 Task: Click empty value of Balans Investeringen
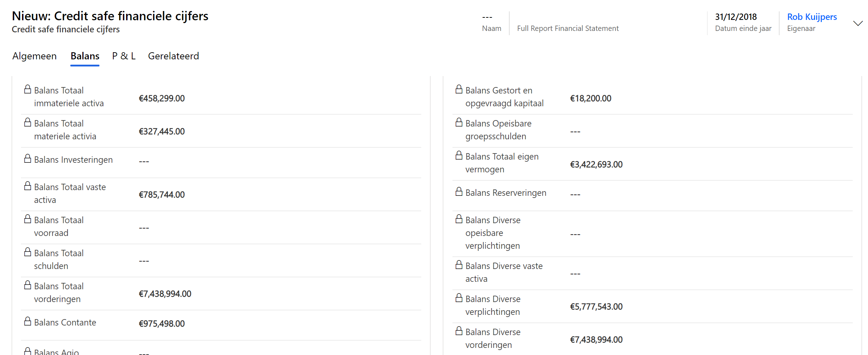coord(144,162)
